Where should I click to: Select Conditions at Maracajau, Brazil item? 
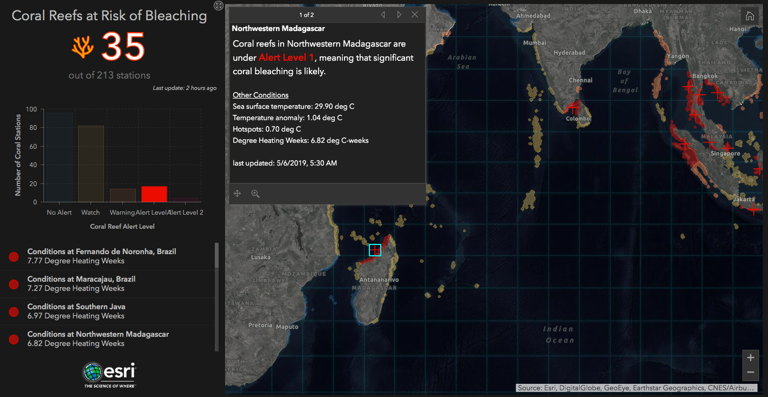(108, 284)
